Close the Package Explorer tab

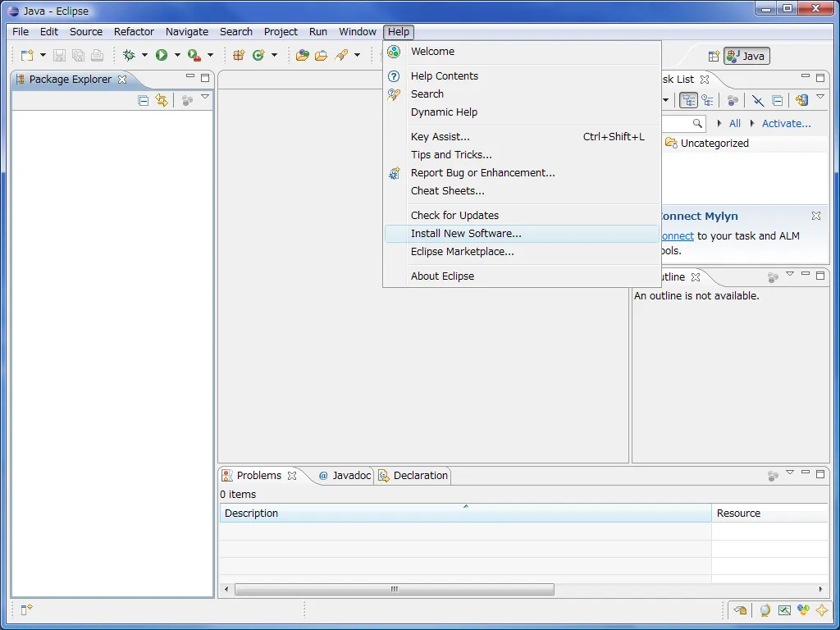pos(122,80)
